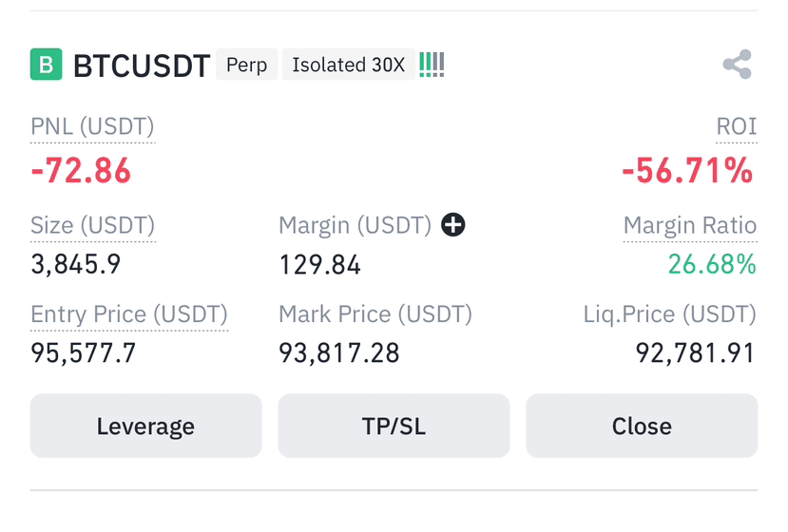Viewport: 788px width, 532px height.
Task: Tap the ROI label for details
Action: [737, 126]
